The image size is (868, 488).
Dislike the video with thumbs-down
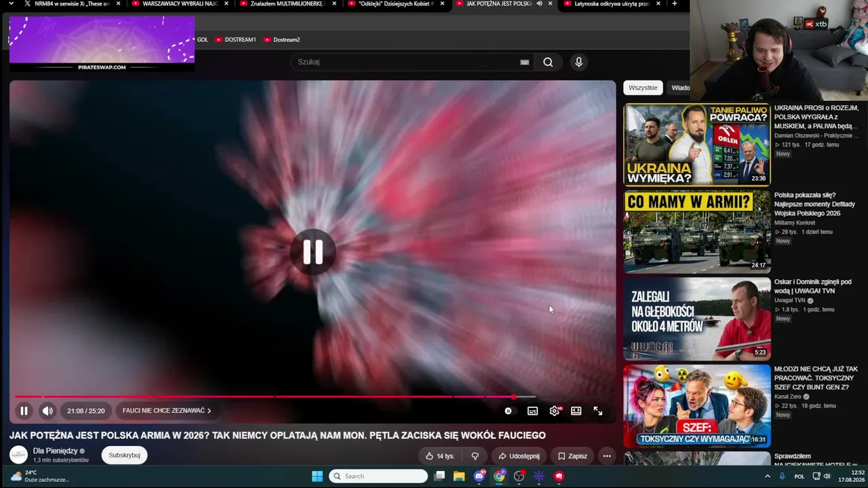(x=475, y=456)
